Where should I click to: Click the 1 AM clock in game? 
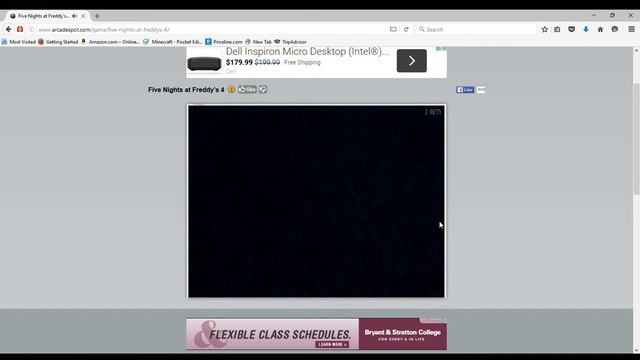point(433,112)
